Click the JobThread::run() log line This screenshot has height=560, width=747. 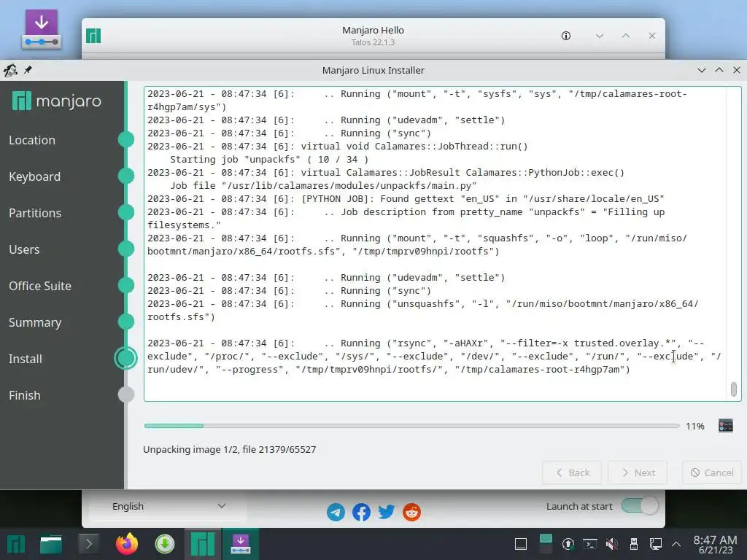[x=337, y=146]
